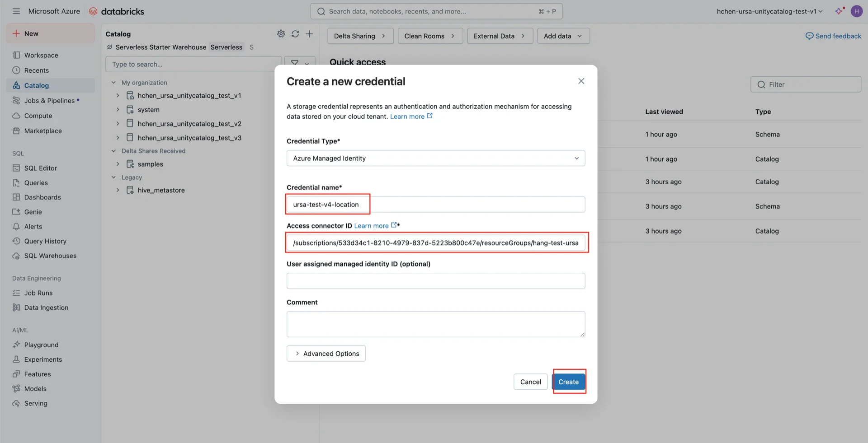Cancel the credential dialog
The width and height of the screenshot is (868, 443).
530,382
